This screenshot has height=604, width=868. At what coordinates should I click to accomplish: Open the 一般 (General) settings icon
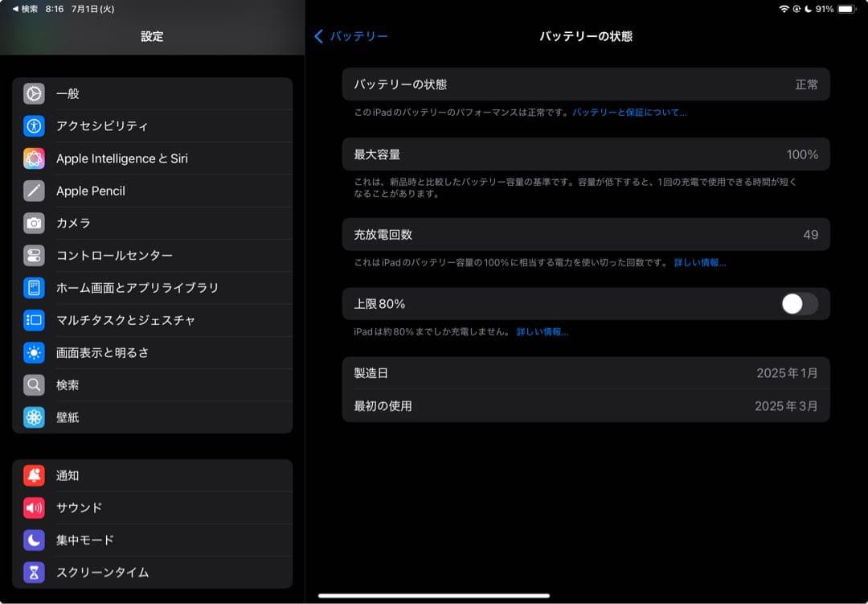coord(33,94)
